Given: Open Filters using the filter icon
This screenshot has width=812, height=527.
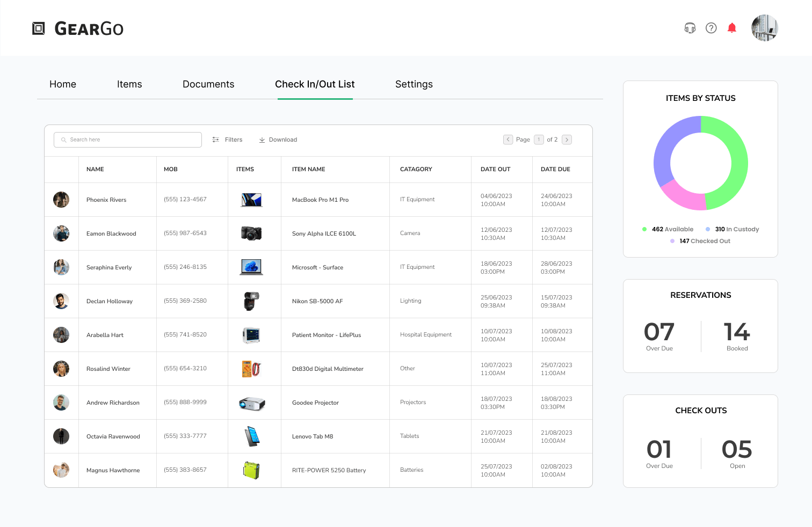Looking at the screenshot, I should 215,140.
